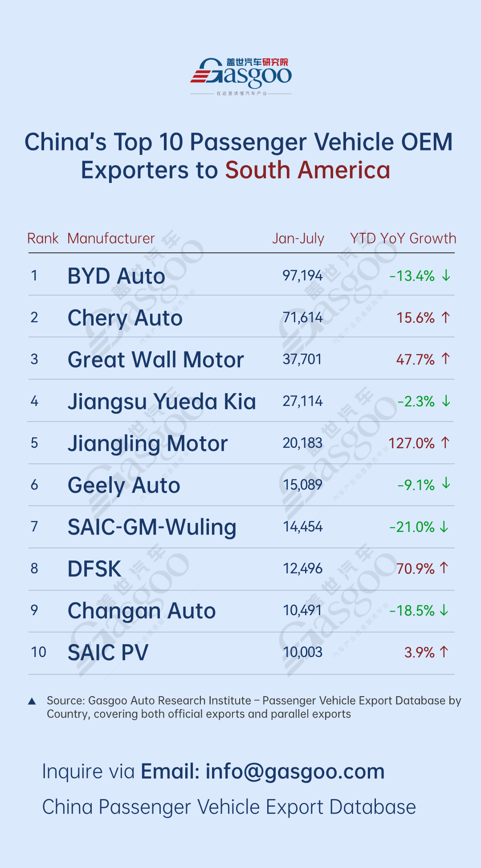Click the Jan-July column header
The width and height of the screenshot is (481, 868).
(x=298, y=239)
